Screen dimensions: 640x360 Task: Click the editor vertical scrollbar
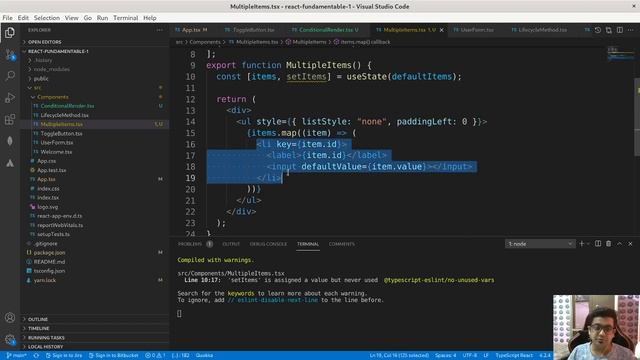637,117
